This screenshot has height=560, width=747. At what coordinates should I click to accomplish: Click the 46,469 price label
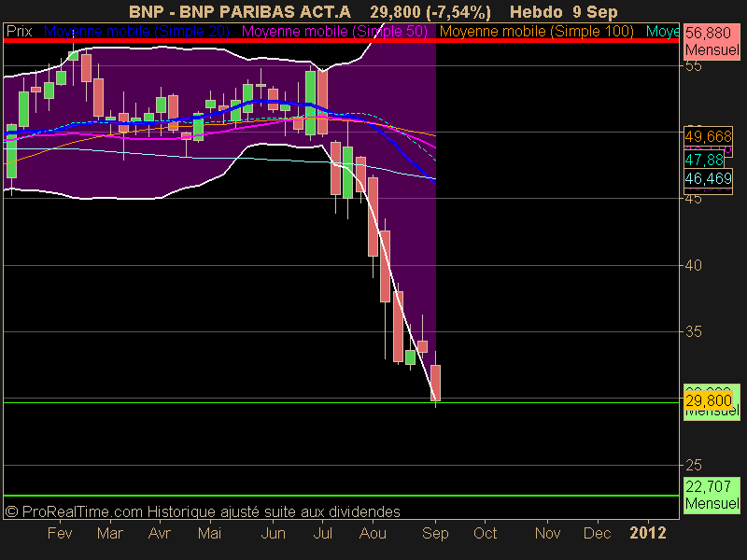tap(708, 178)
